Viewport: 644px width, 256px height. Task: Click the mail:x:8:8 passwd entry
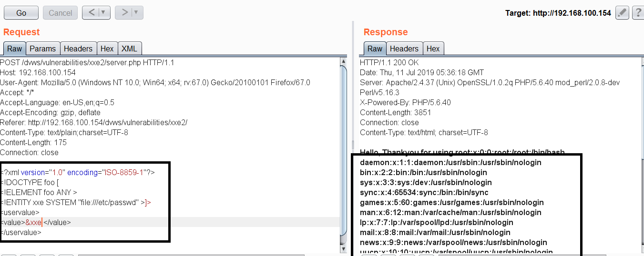point(435,233)
